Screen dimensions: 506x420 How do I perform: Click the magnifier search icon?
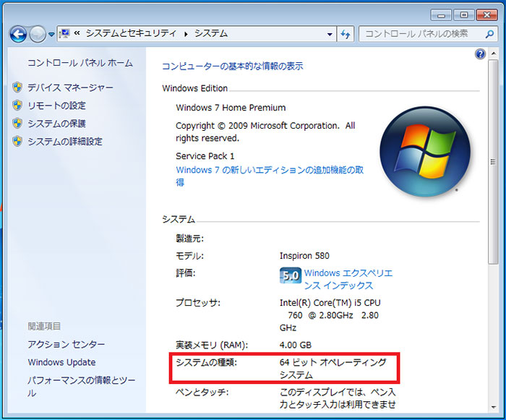[x=489, y=34]
